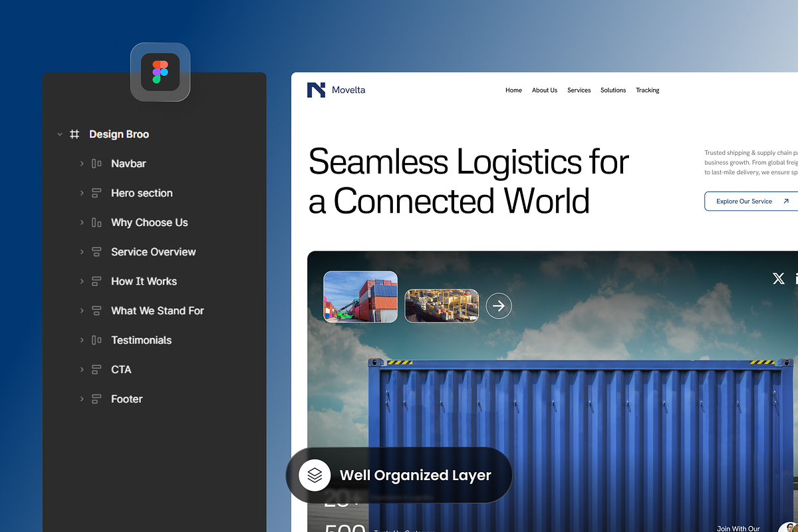Image resolution: width=798 pixels, height=532 pixels.
Task: Click the layout icon beside Hero section
Action: (x=96, y=193)
